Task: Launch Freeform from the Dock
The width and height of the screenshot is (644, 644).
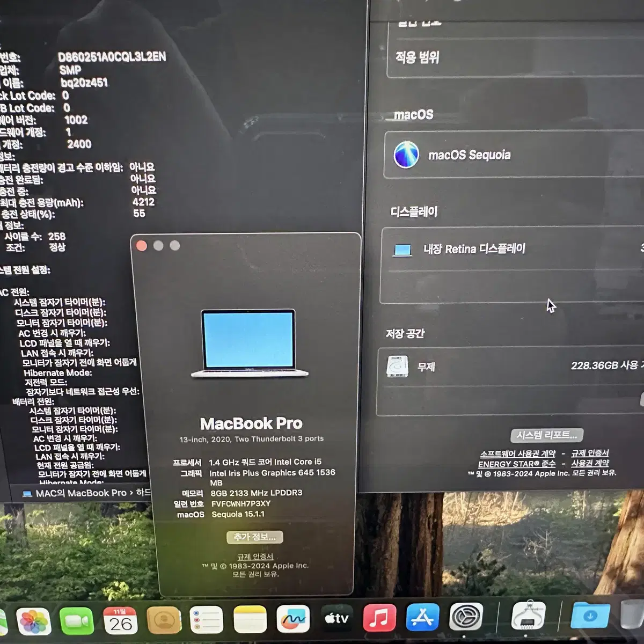Action: [x=293, y=619]
